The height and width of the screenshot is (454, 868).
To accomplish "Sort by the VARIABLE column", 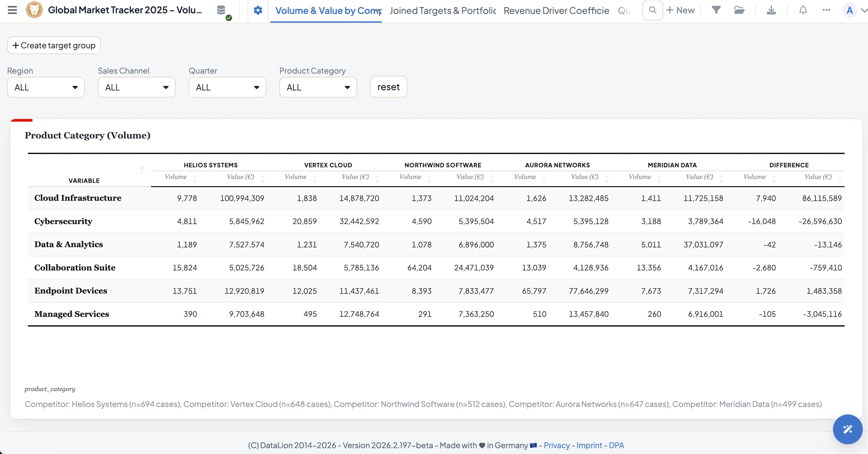I will point(142,170).
